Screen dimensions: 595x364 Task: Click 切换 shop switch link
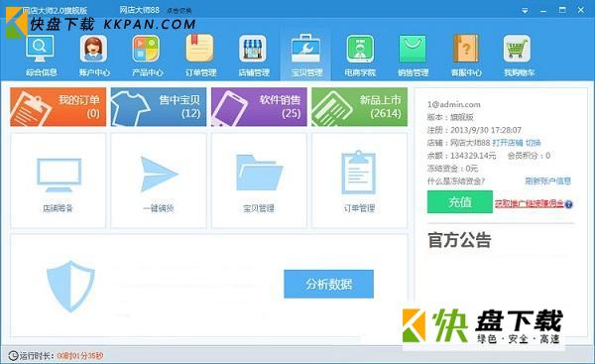[534, 143]
